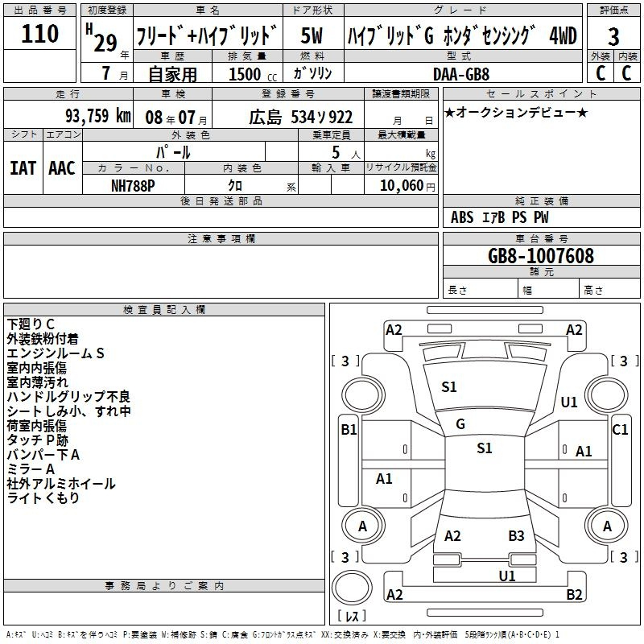Click the registration number 広島 534ソ922
Screen dimensions: 644x644
tap(300, 117)
